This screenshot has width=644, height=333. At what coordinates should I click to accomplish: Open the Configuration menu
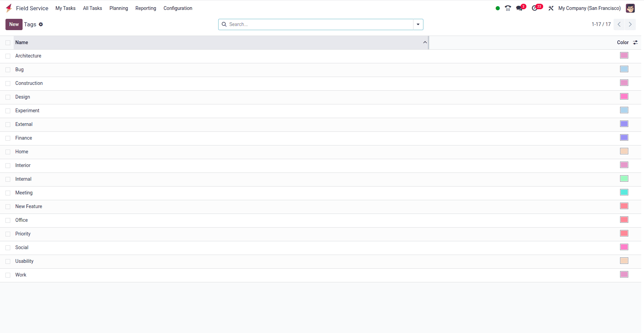(178, 8)
